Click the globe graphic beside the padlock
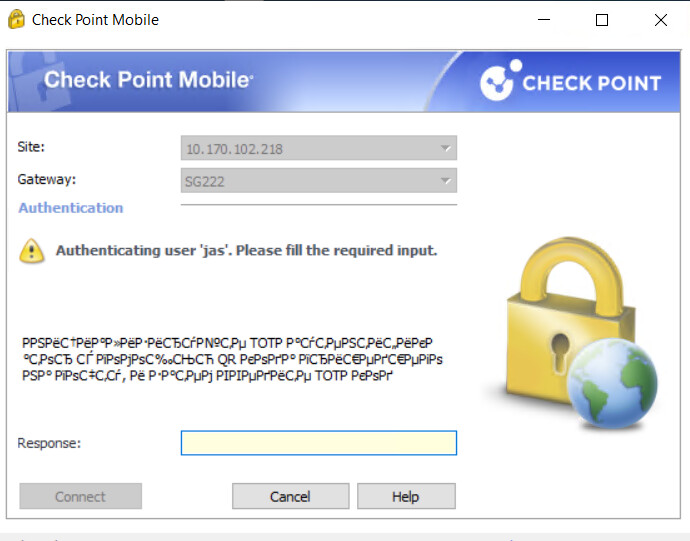 point(612,382)
